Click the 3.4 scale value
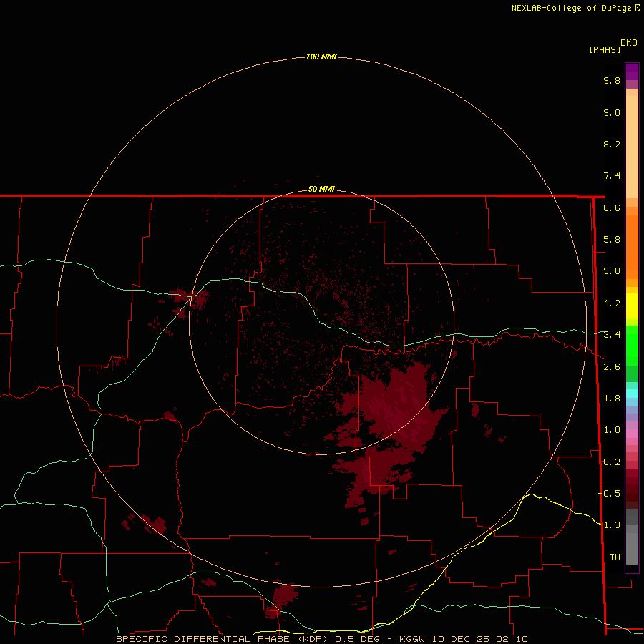644x644 pixels. pos(612,335)
